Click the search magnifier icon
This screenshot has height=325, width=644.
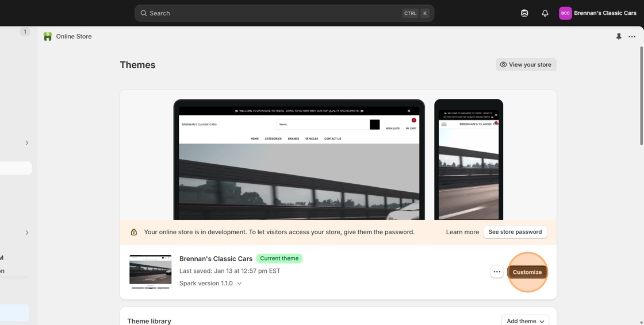click(x=144, y=13)
